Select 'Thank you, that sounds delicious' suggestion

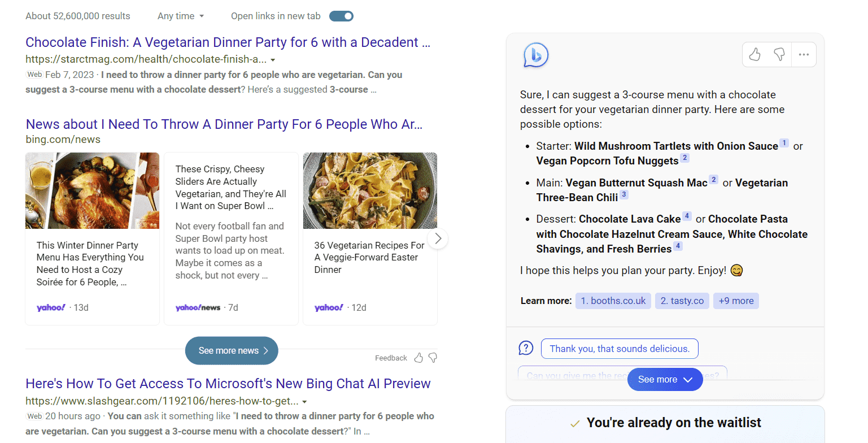620,349
